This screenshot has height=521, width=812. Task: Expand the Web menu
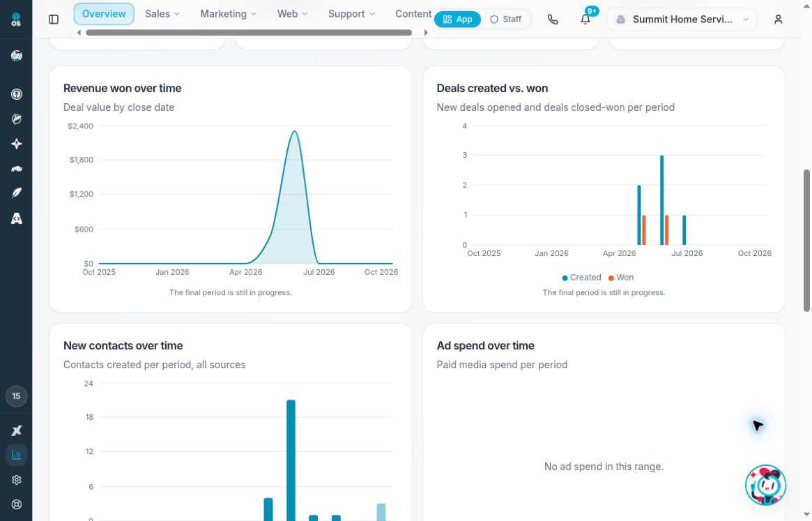292,14
